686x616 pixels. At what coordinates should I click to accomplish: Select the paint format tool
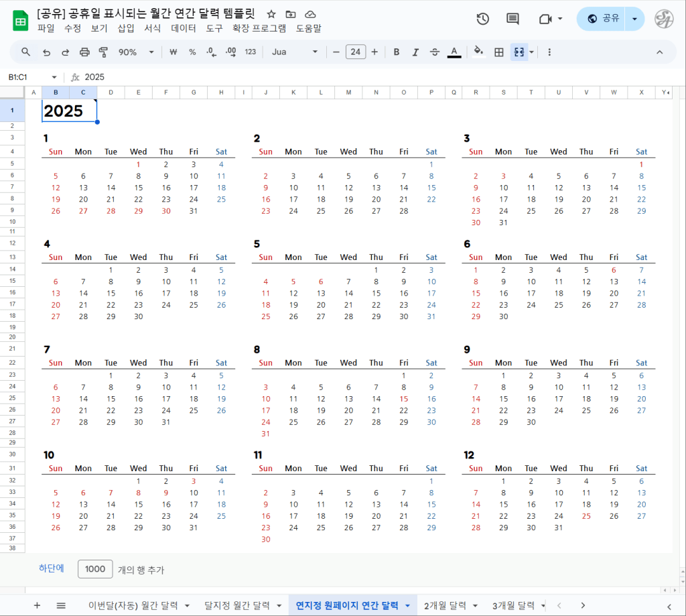pos(103,52)
